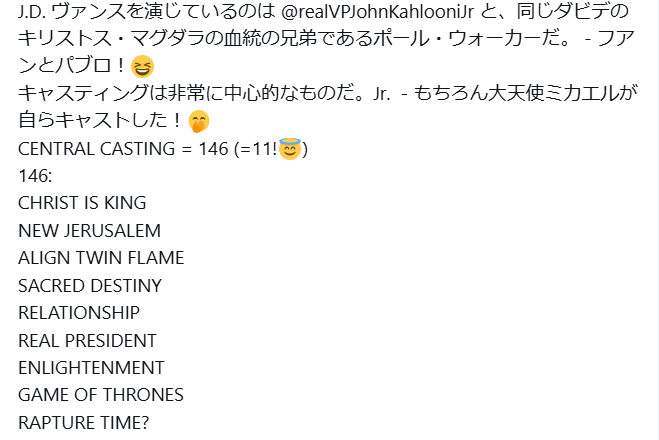Image resolution: width=659 pixels, height=440 pixels.
Task: Click the 'GAME OF THRONES' line
Action: click(x=101, y=395)
